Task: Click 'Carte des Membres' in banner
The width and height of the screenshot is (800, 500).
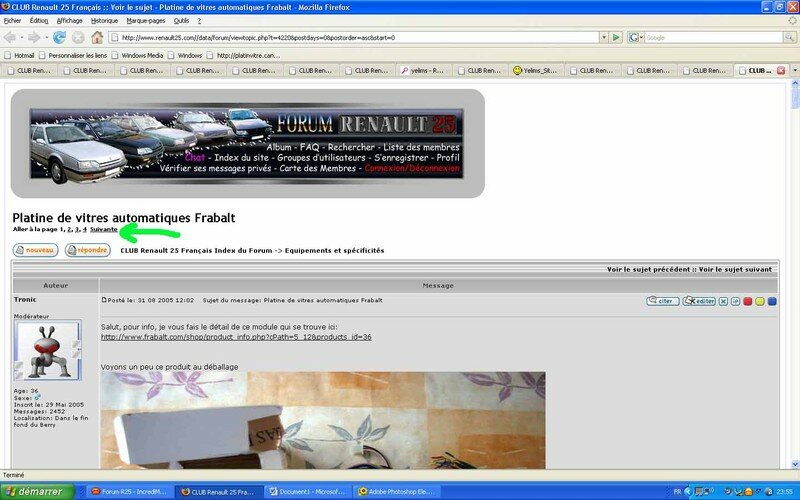Action: 317,168
